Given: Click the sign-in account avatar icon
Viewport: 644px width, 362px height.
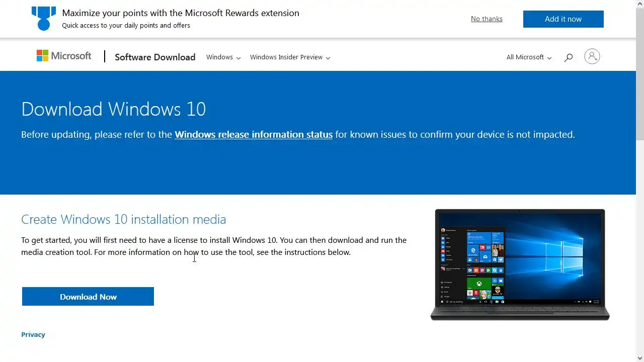Looking at the screenshot, I should [x=592, y=56].
